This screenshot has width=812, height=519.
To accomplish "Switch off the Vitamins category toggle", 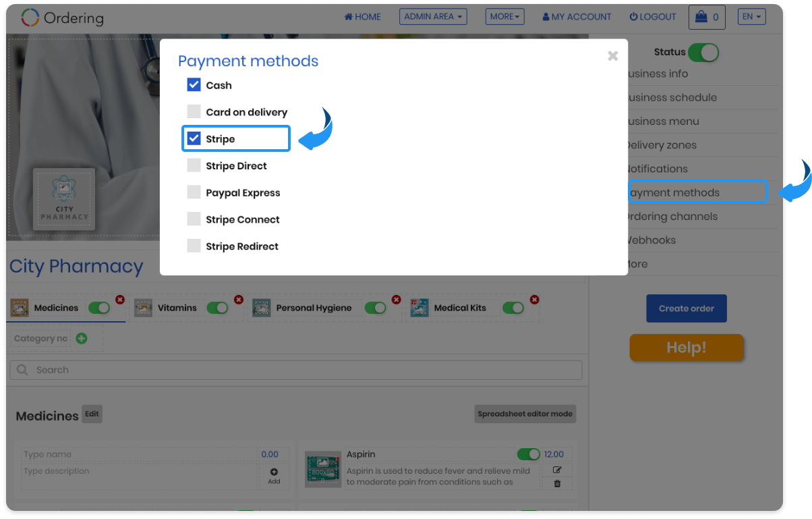I will pyautogui.click(x=217, y=308).
